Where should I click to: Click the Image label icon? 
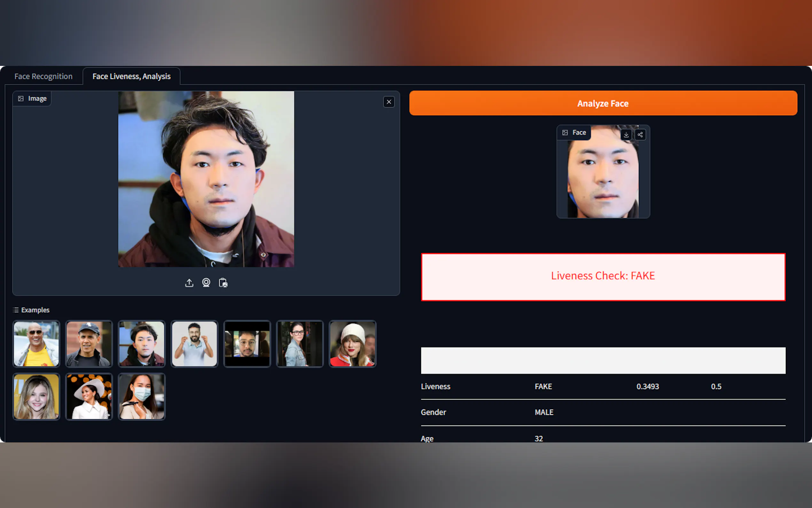coord(21,99)
